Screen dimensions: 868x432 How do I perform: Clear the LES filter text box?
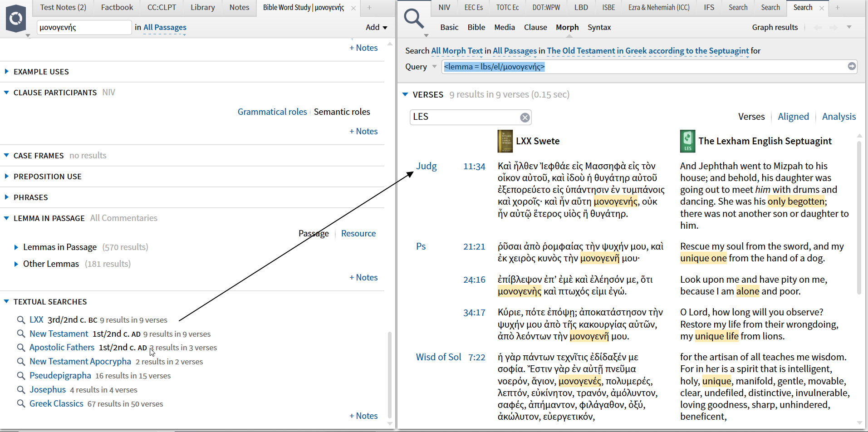[525, 118]
